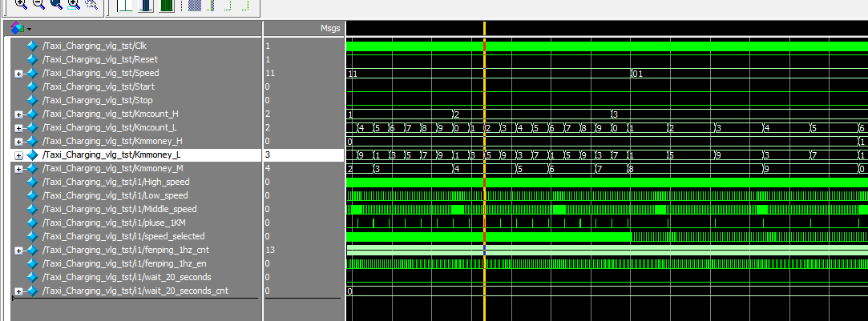868x321 pixels.
Task: Click Zoom In on Active Cursor icon
Action: (74, 4)
